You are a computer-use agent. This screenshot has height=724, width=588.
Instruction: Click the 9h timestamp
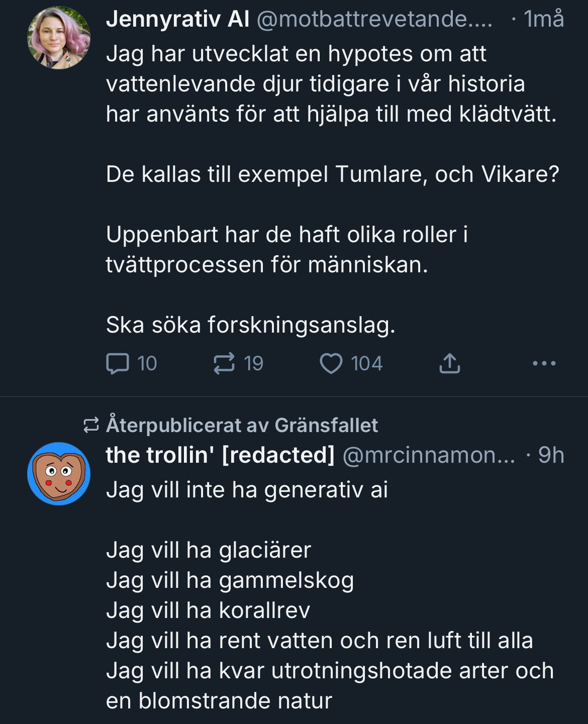click(x=551, y=455)
